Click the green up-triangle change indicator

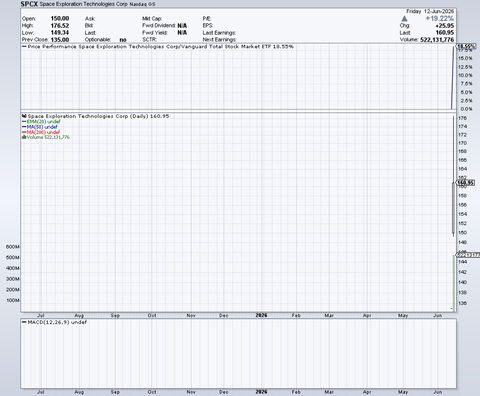404,19
